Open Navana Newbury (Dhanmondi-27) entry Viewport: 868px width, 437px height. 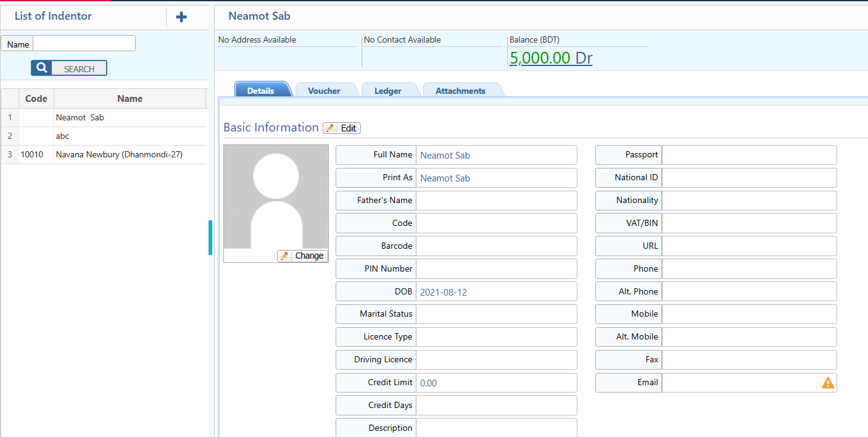point(119,154)
